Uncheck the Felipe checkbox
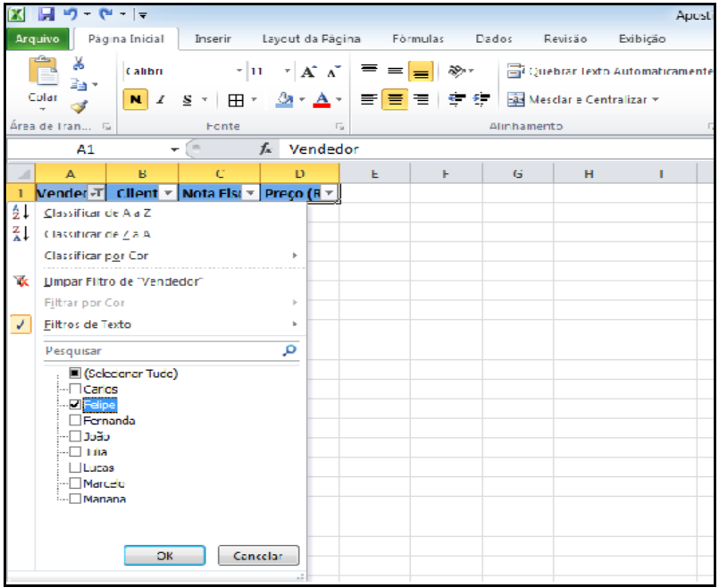 click(x=75, y=405)
